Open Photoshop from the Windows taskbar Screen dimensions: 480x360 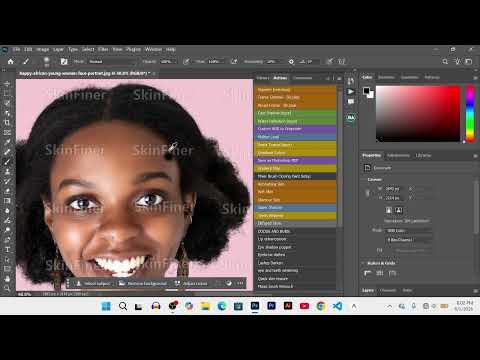(x=255, y=306)
